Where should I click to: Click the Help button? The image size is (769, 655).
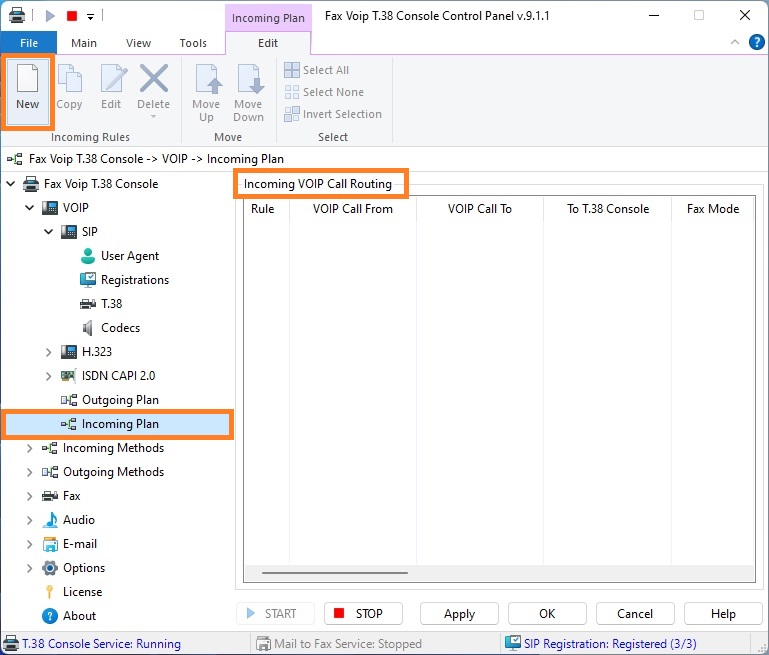point(723,614)
